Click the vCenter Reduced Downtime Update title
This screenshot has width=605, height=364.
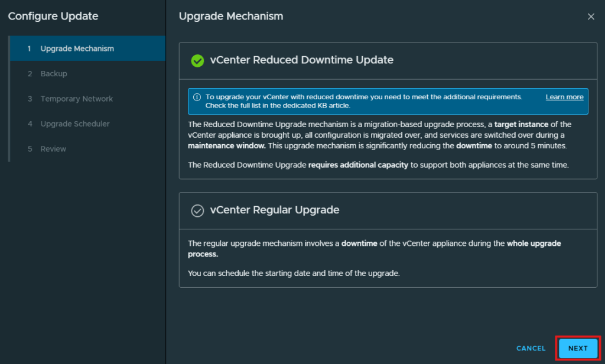click(302, 60)
